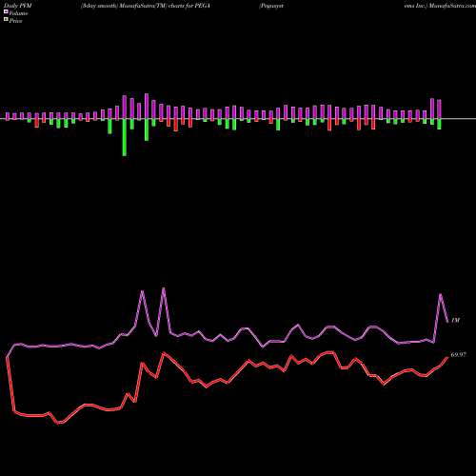The width and height of the screenshot is (476, 476).
Task: Click the '(3day smooth) MunafaSutra(TM) charts for PEGA' heading
Action: pos(146,6)
